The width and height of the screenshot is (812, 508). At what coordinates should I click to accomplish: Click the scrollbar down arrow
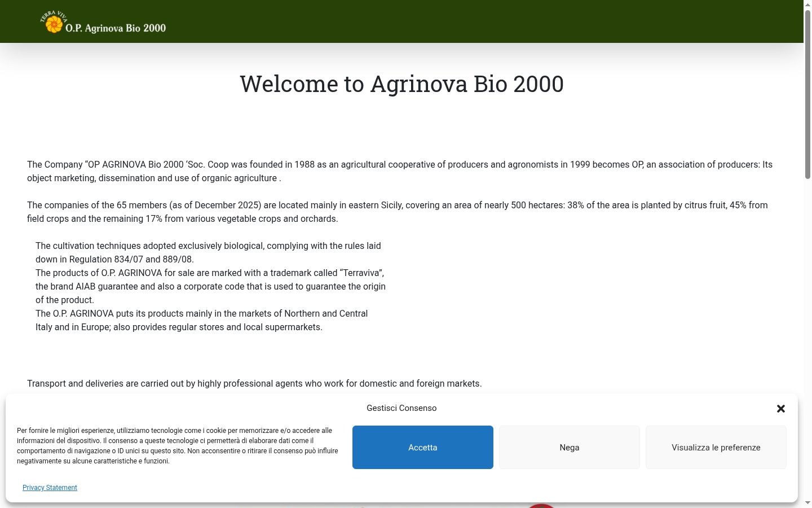pyautogui.click(x=807, y=502)
